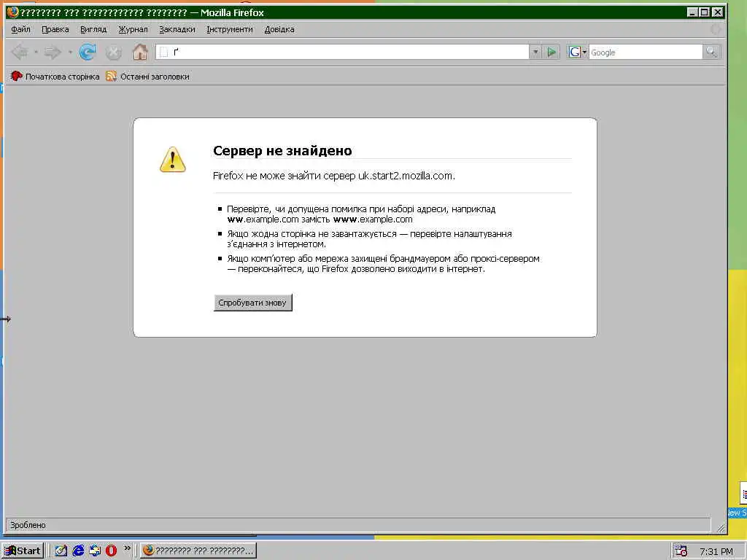Click the Початкова сторінка bookmark icon
747x560 pixels.
tap(16, 76)
